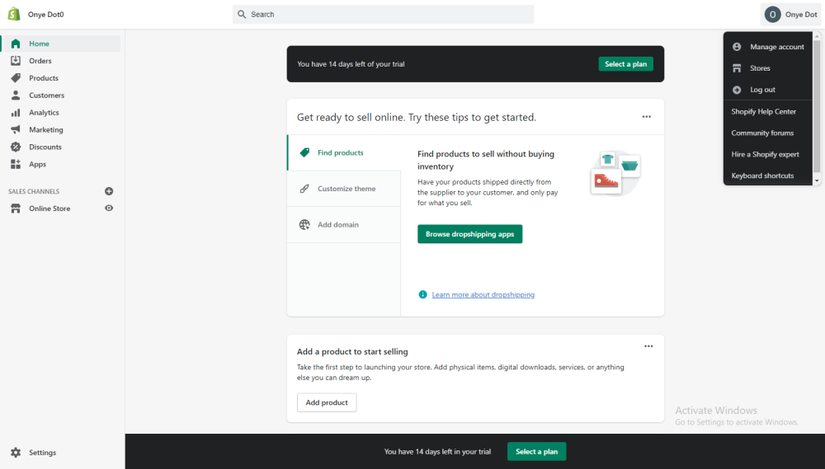The height and width of the screenshot is (469, 825).
Task: Open Orders in the sidebar
Action: pyautogui.click(x=62, y=61)
